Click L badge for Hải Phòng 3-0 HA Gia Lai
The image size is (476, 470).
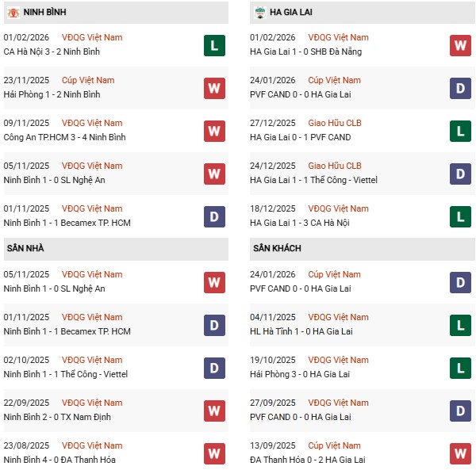point(461,368)
